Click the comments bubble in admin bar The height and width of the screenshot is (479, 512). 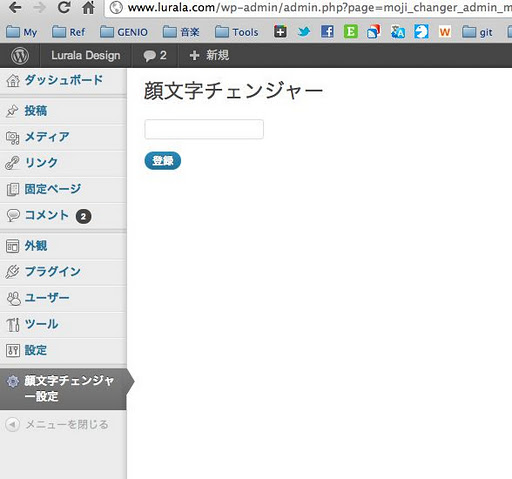[x=154, y=55]
